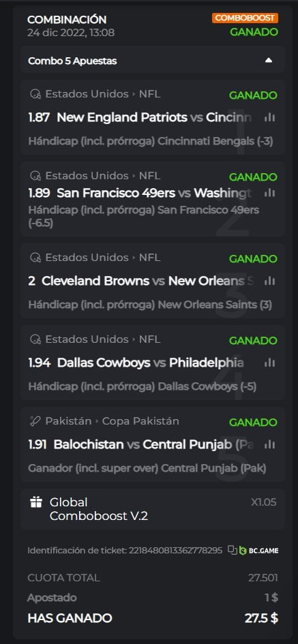
Task: Click the cricket icon next to Pakistán
Action: [35, 421]
